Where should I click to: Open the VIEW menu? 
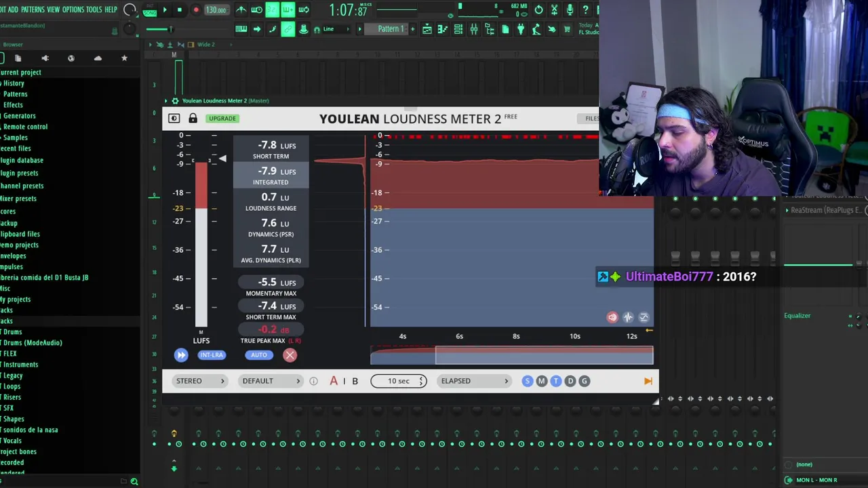(53, 9)
